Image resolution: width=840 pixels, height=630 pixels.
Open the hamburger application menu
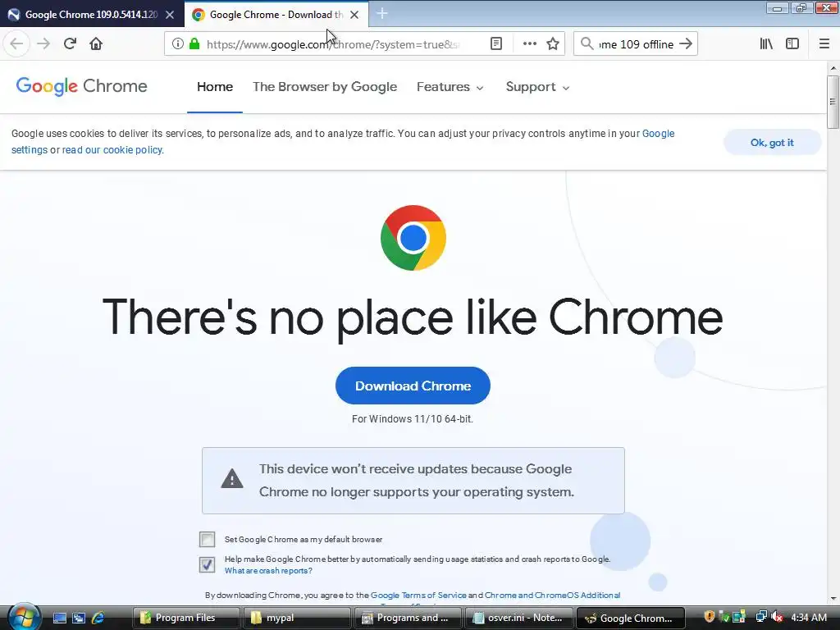coord(824,44)
